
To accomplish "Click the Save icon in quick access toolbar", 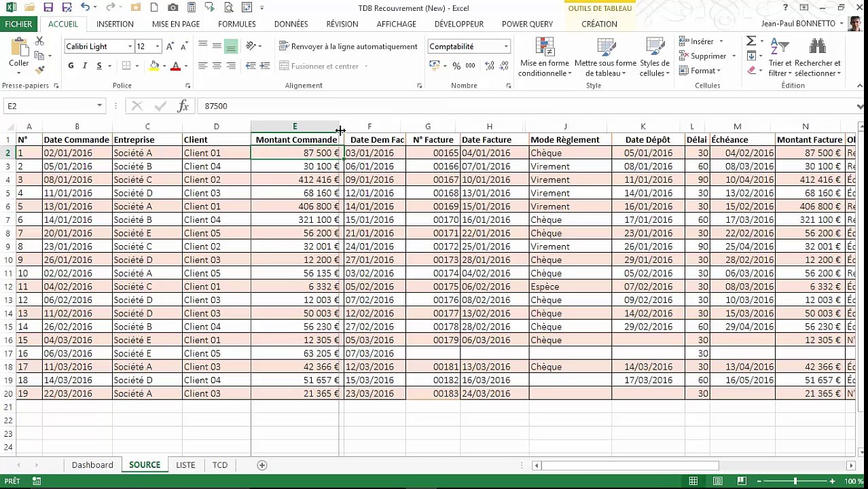I will [x=48, y=7].
